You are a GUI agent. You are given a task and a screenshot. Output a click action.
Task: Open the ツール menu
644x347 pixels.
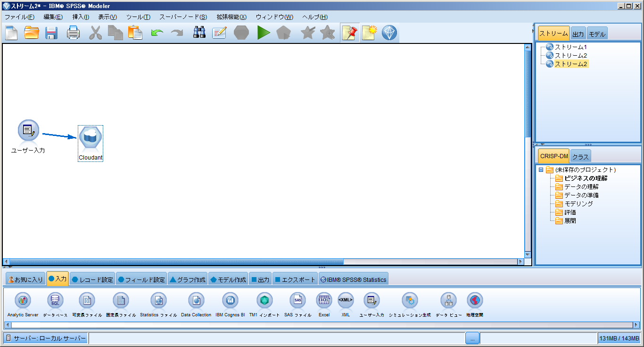point(138,17)
